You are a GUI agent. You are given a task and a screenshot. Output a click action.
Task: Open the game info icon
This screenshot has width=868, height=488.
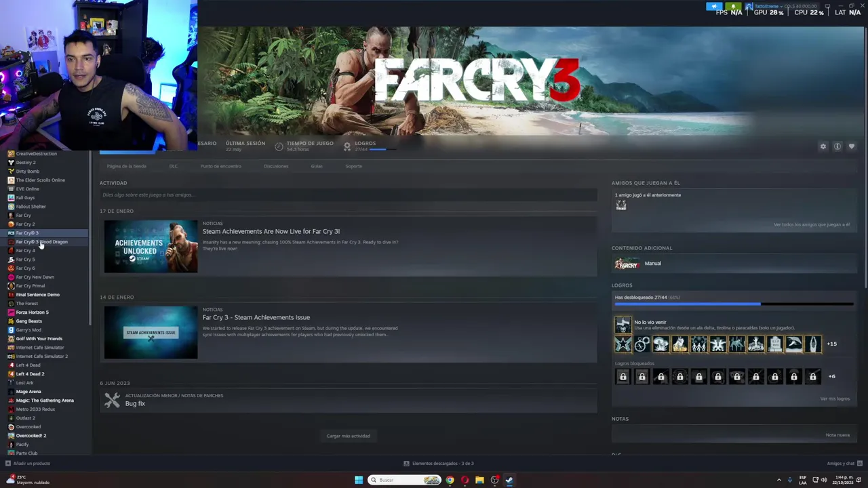click(837, 146)
